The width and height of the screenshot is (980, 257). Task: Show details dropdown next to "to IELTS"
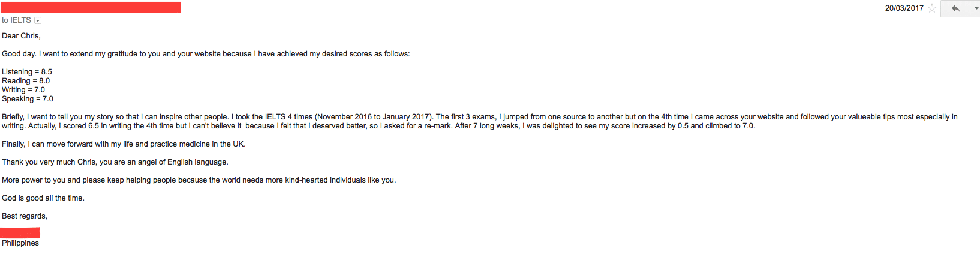tap(38, 20)
